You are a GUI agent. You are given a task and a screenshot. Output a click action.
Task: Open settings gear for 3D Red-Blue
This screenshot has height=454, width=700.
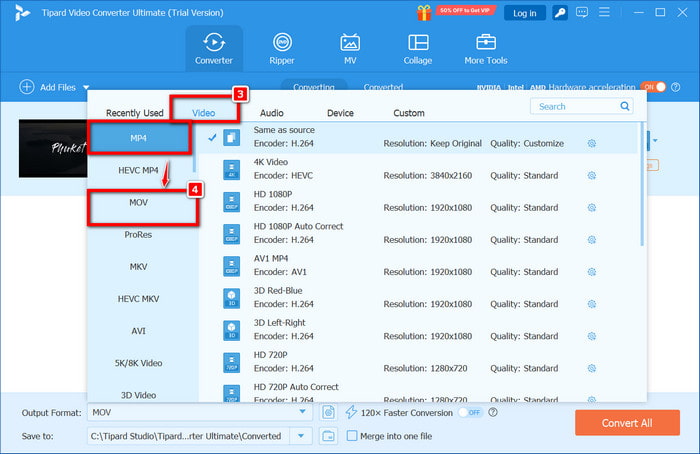(592, 304)
